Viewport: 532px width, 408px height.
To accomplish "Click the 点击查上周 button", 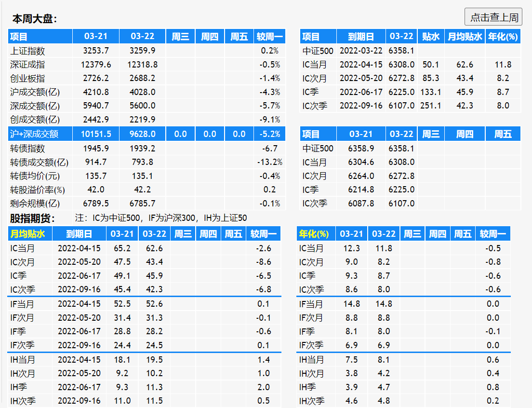I will pos(493,17).
